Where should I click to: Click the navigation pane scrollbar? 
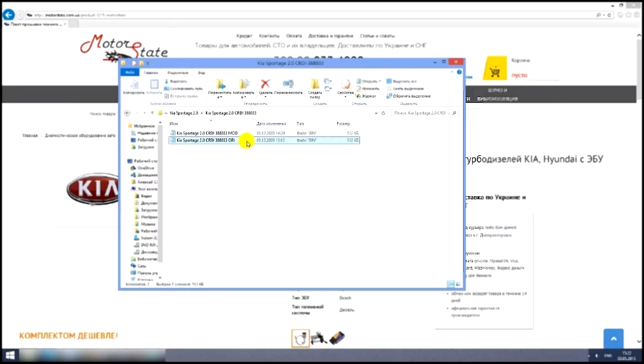(x=160, y=193)
